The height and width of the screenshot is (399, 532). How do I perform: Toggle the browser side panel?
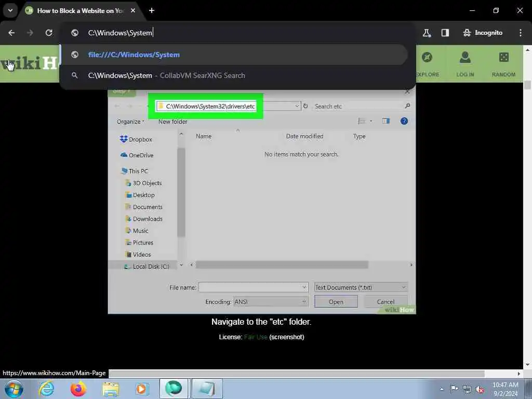click(x=445, y=33)
